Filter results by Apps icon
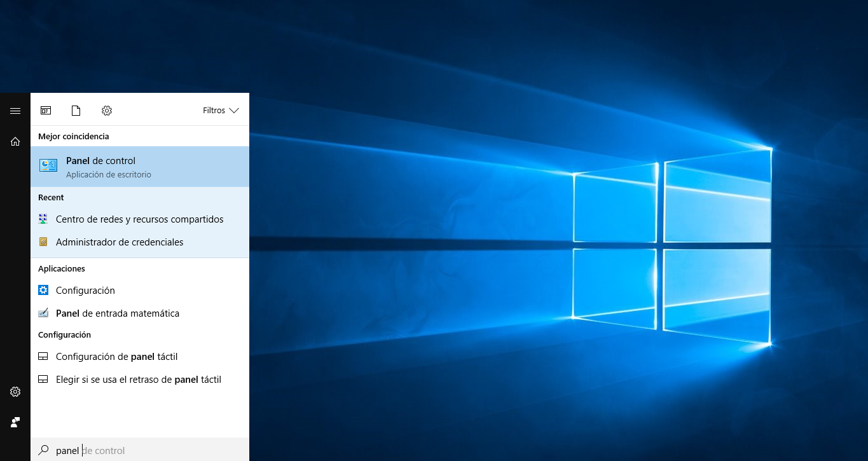Screen dimensions: 868x461 (x=46, y=111)
